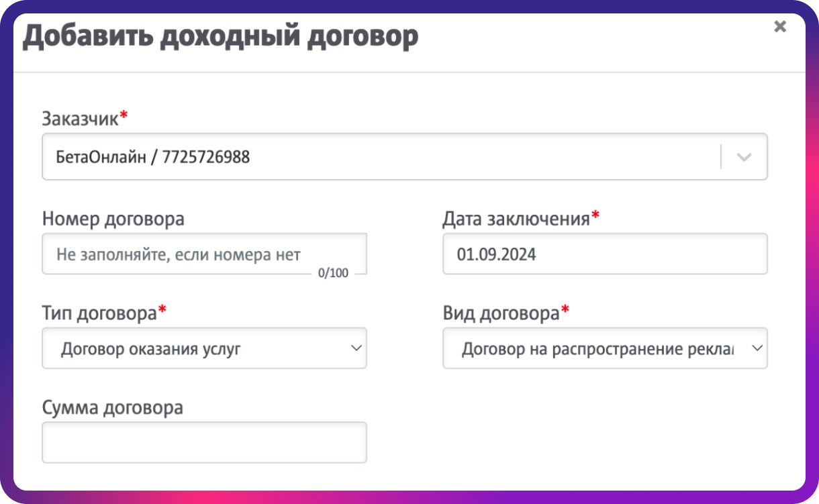Click the Сумма договора label

click(x=112, y=407)
